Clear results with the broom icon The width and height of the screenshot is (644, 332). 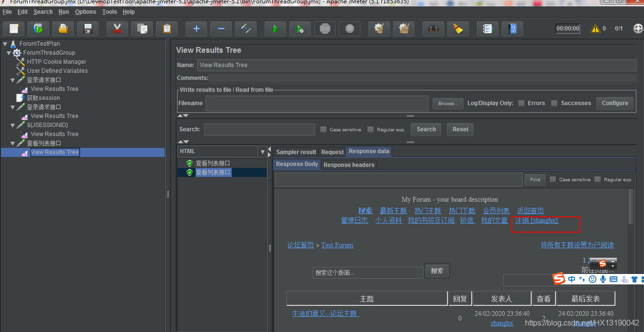pyautogui.click(x=379, y=29)
